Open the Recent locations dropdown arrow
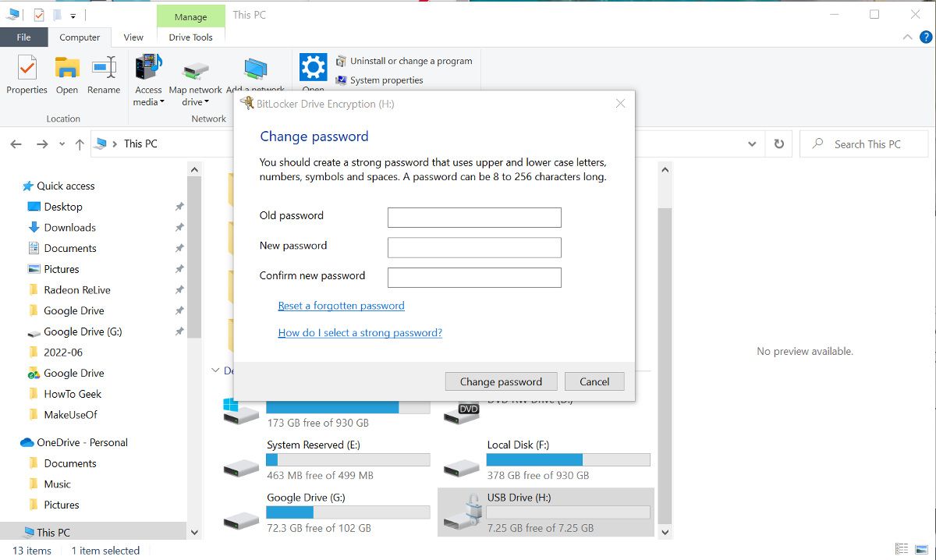This screenshot has height=560, width=936. [x=61, y=145]
